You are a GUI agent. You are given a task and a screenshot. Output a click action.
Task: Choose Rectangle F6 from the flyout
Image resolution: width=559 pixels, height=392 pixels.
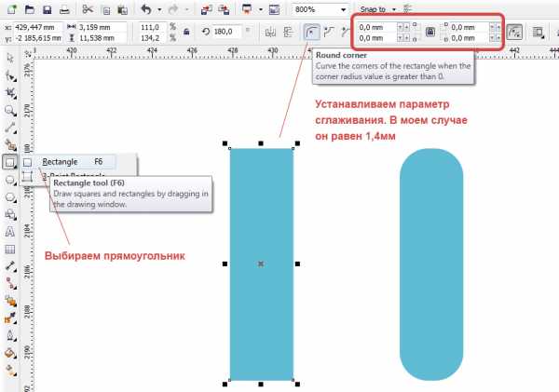[x=68, y=162]
